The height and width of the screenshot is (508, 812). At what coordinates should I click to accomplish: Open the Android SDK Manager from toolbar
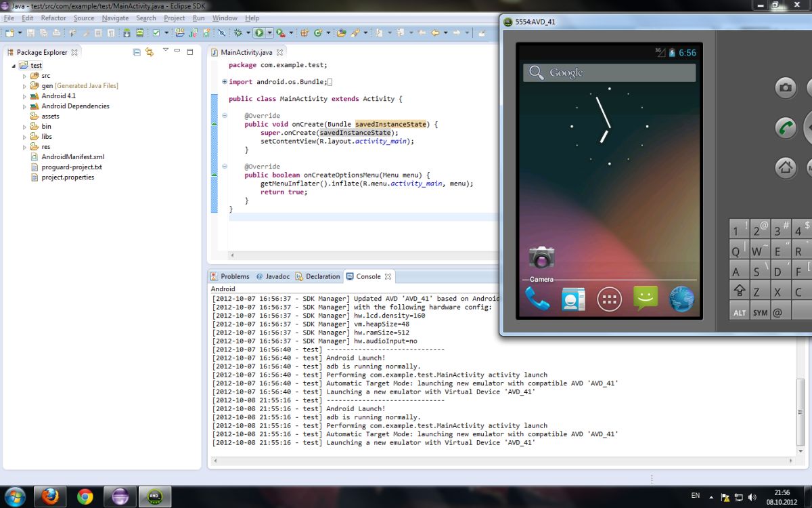tap(127, 33)
